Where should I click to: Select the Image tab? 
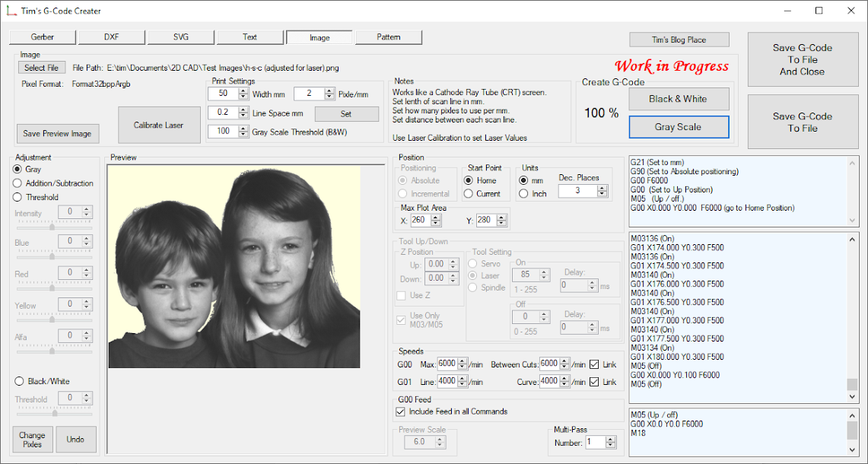pyautogui.click(x=320, y=37)
